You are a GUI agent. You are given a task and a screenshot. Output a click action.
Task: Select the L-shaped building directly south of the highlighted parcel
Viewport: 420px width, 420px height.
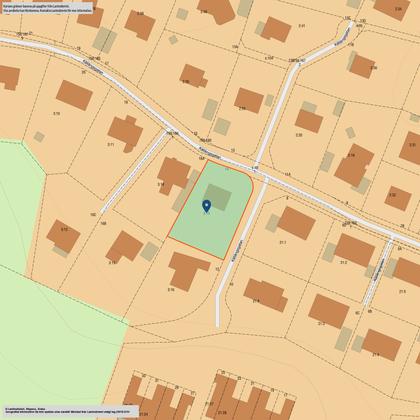[x=189, y=271]
